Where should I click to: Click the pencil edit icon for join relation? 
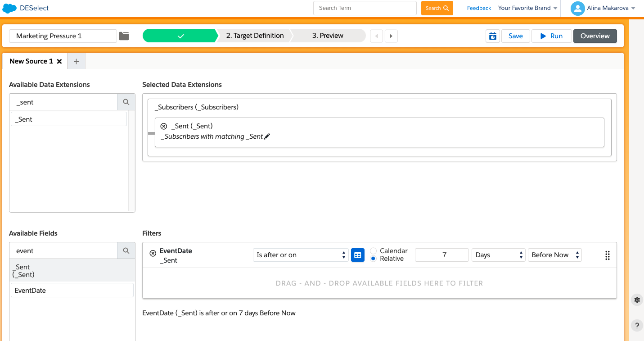[267, 136]
